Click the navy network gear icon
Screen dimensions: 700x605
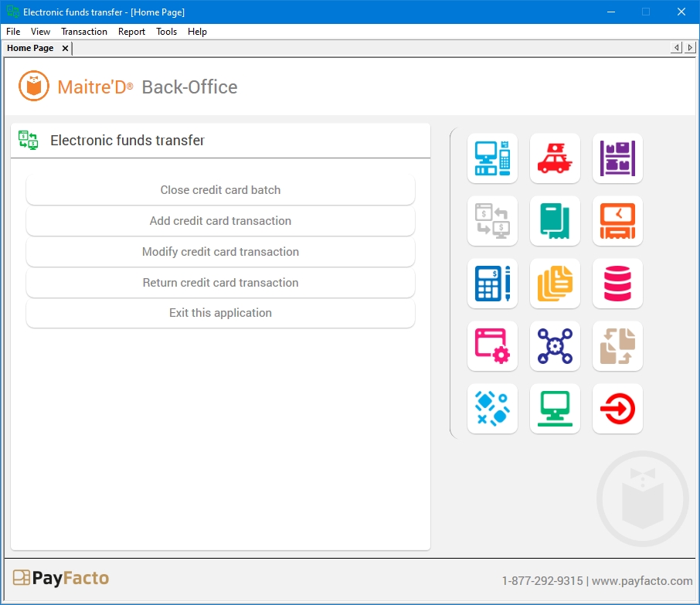555,346
